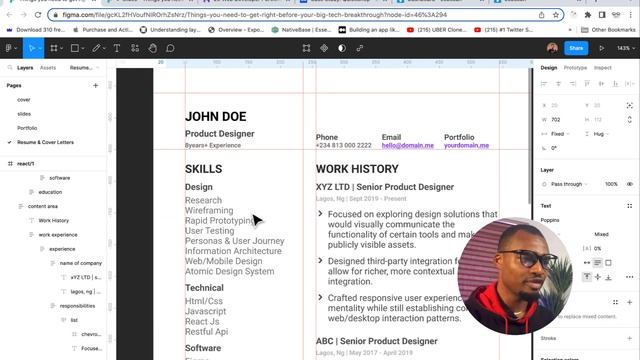The width and height of the screenshot is (640, 360).
Task: Click the yourdomain.me portfolio link
Action: click(x=466, y=145)
